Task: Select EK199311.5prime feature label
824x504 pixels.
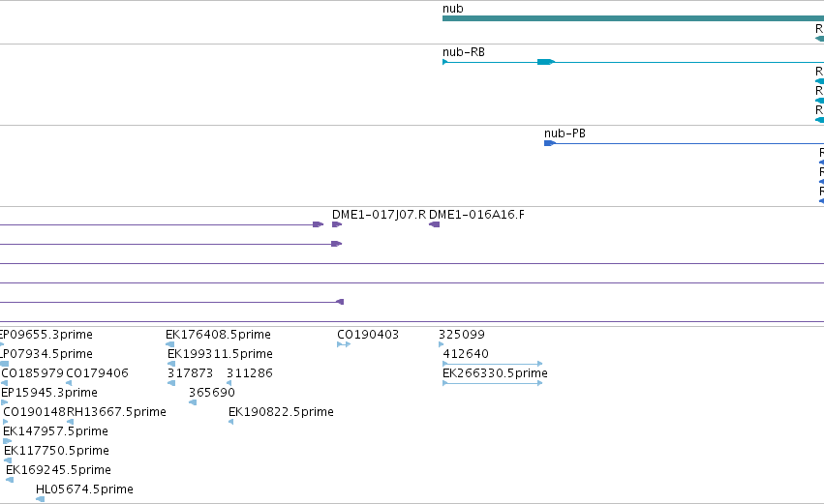Action: pyautogui.click(x=220, y=354)
